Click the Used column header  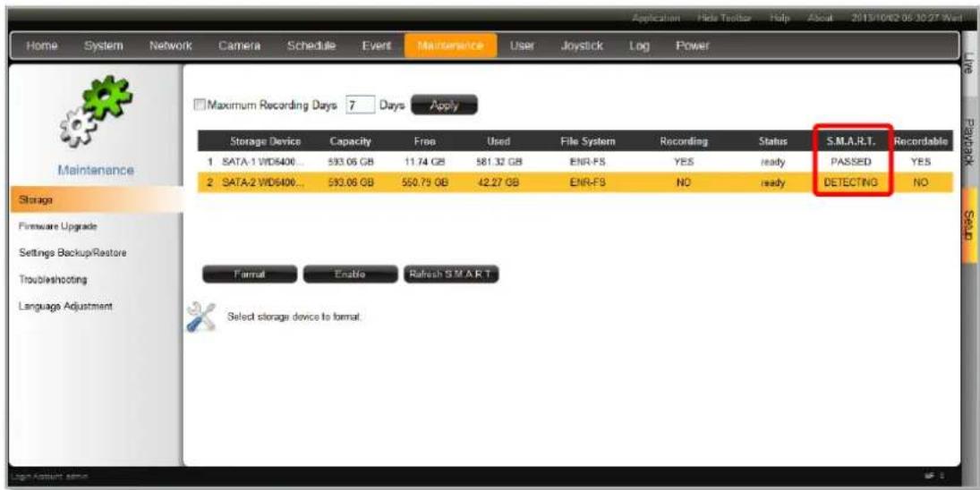[499, 141]
